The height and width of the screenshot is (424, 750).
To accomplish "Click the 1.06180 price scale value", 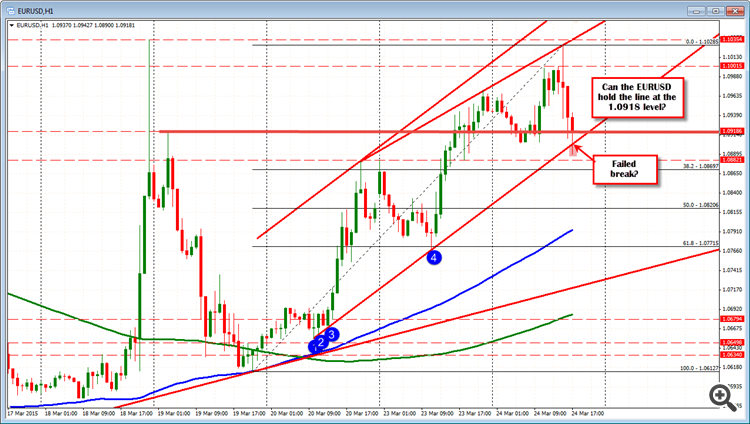I will coord(732,367).
